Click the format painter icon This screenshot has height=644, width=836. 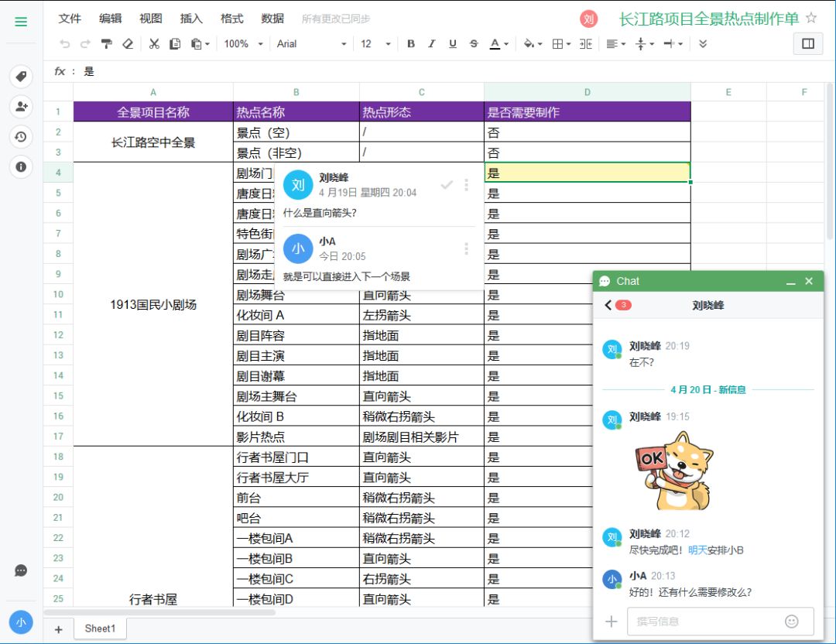(107, 44)
